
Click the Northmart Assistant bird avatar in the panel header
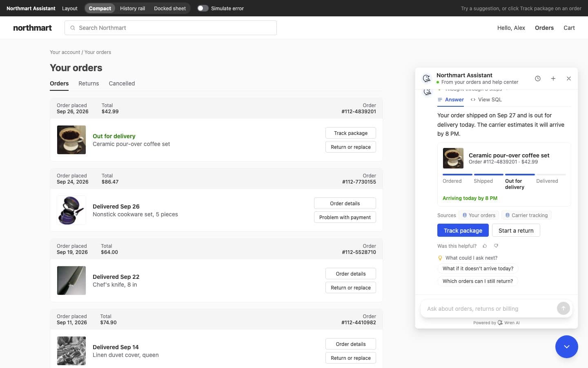[x=427, y=79]
